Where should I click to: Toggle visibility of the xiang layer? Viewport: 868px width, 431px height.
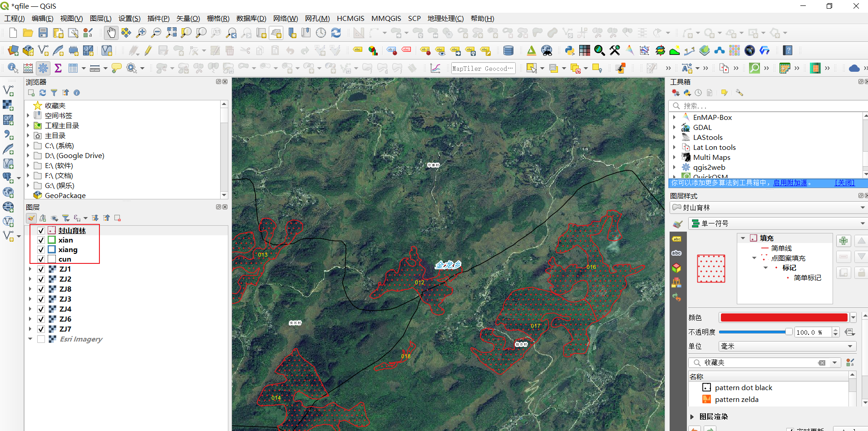[x=41, y=250]
